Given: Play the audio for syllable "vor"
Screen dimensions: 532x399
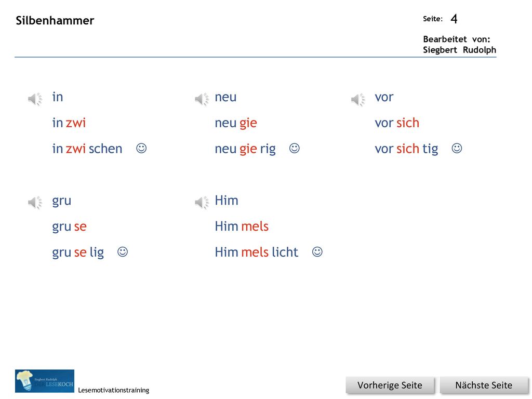Looking at the screenshot, I should point(358,99).
